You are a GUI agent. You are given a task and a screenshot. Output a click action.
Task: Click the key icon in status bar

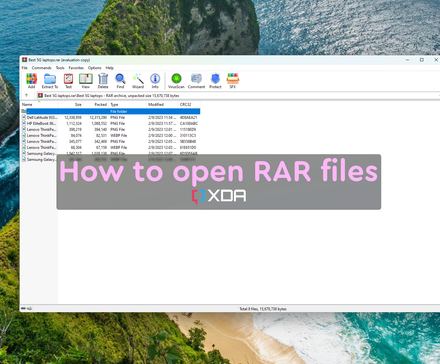[29, 309]
